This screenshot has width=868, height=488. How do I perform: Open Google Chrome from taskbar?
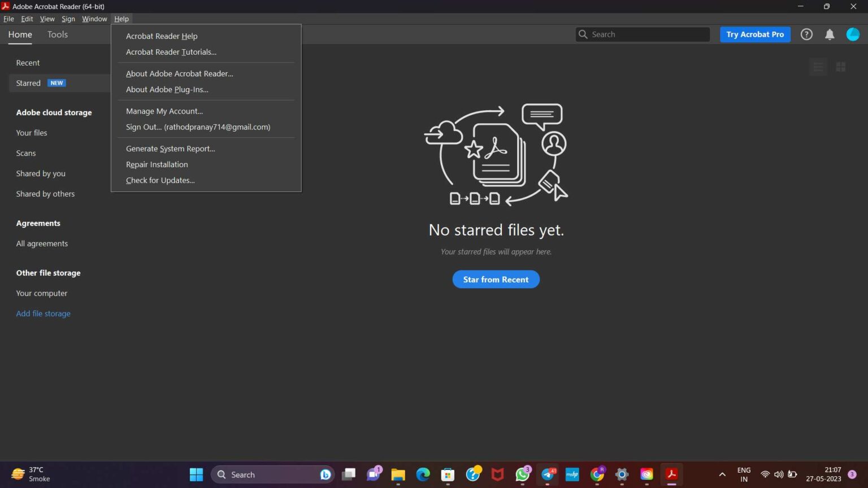coord(597,474)
